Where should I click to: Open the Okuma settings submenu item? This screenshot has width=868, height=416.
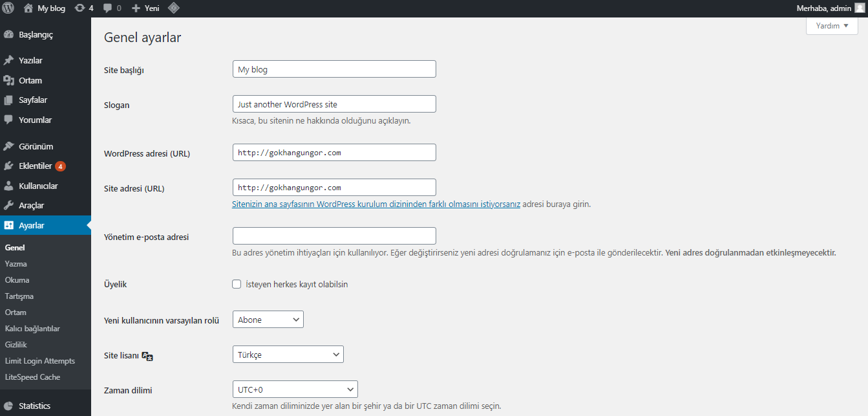tap(17, 280)
